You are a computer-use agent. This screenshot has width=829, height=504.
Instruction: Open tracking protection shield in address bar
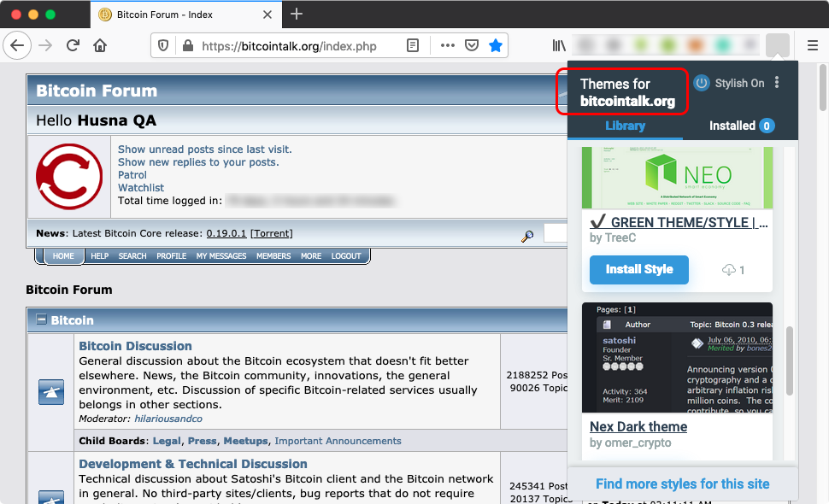pyautogui.click(x=163, y=45)
